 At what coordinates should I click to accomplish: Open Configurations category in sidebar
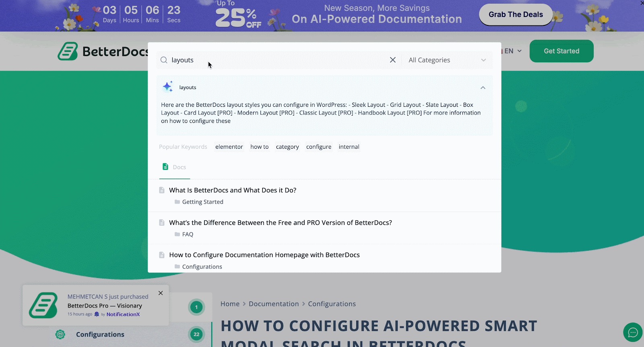tap(100, 335)
